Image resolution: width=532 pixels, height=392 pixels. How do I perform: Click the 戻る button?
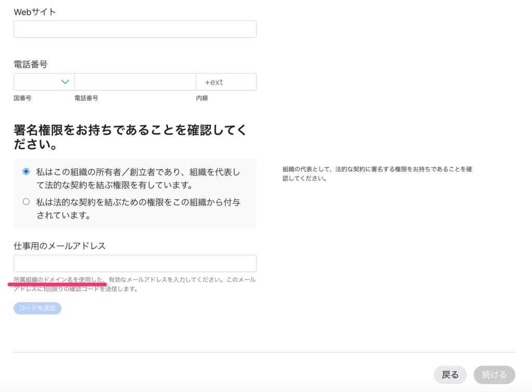point(450,374)
